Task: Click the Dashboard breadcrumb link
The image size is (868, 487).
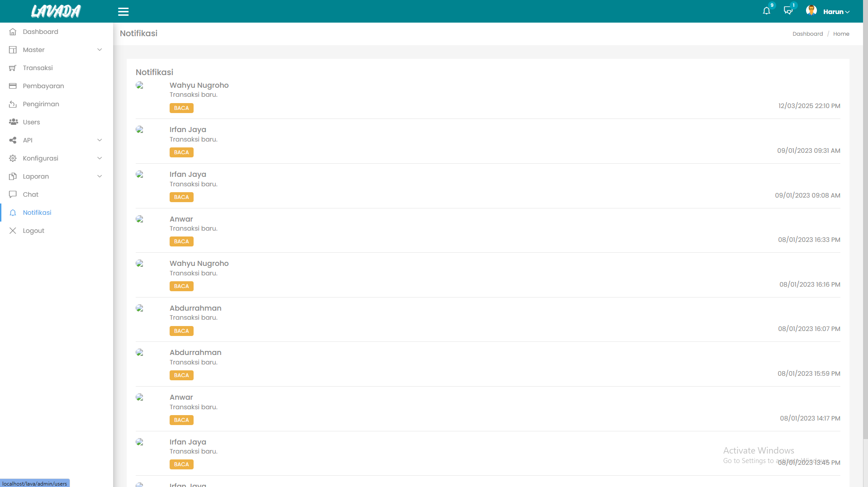Action: point(807,34)
